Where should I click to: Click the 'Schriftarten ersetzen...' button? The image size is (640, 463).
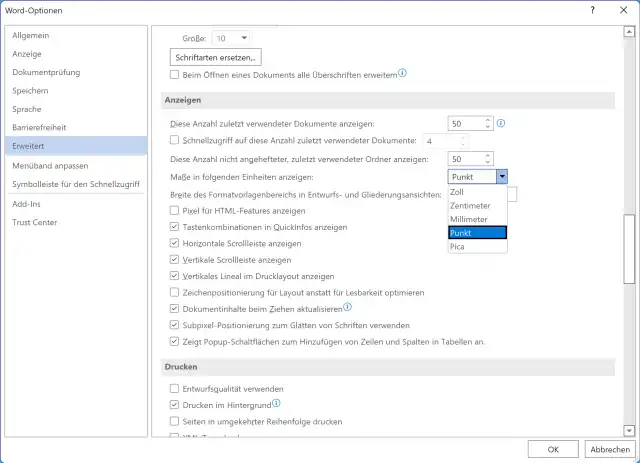pyautogui.click(x=217, y=56)
